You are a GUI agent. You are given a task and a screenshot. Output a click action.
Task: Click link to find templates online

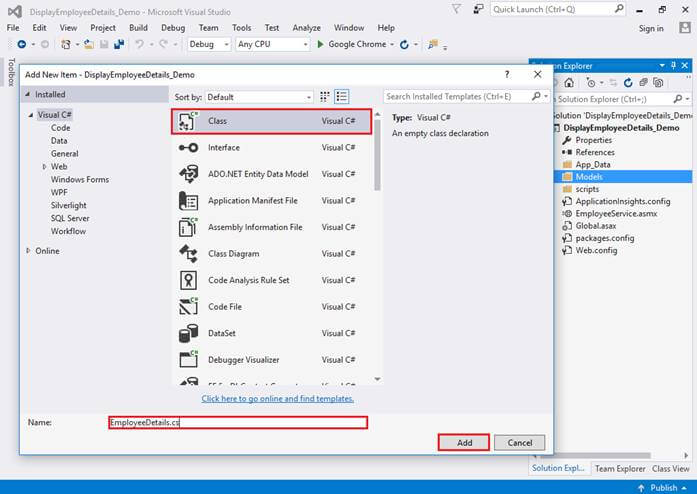click(278, 398)
